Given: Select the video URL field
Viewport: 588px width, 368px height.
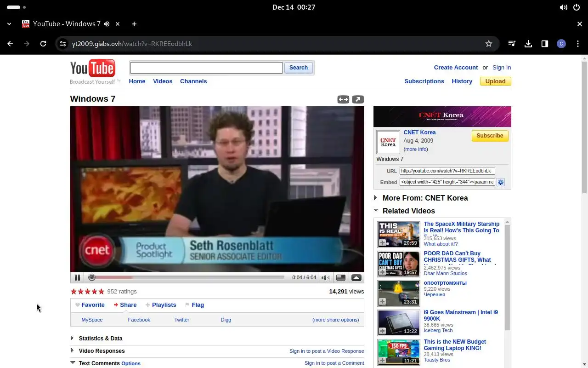Looking at the screenshot, I should (x=447, y=171).
